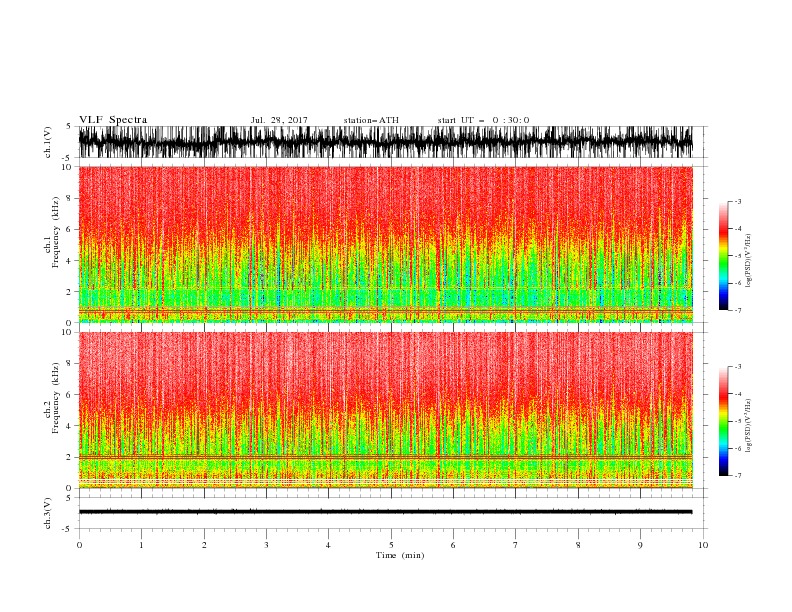792x612 pixels.
Task: Click the ch.1 frequency axis "6" kHz tick
Action: pyautogui.click(x=69, y=229)
